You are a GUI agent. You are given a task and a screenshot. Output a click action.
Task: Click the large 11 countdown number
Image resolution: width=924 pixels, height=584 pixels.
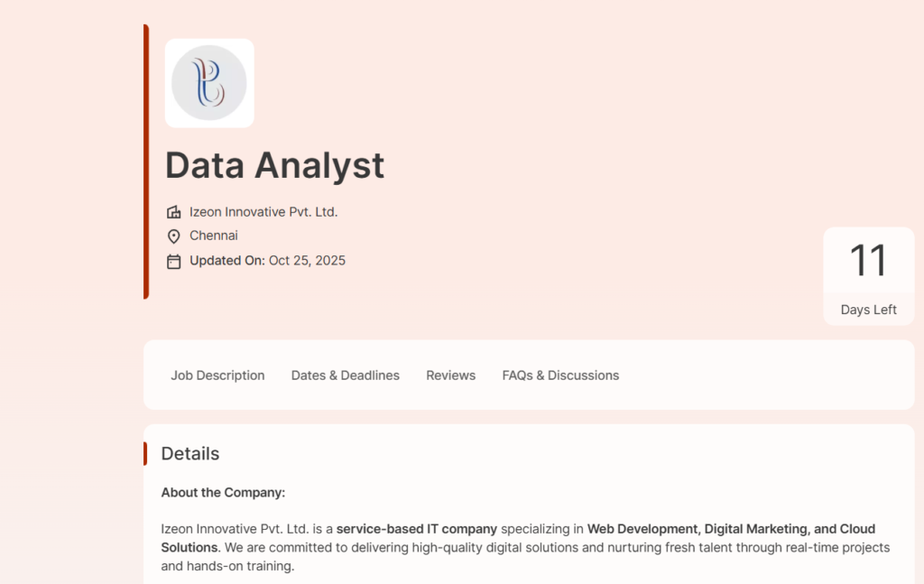[x=868, y=262]
